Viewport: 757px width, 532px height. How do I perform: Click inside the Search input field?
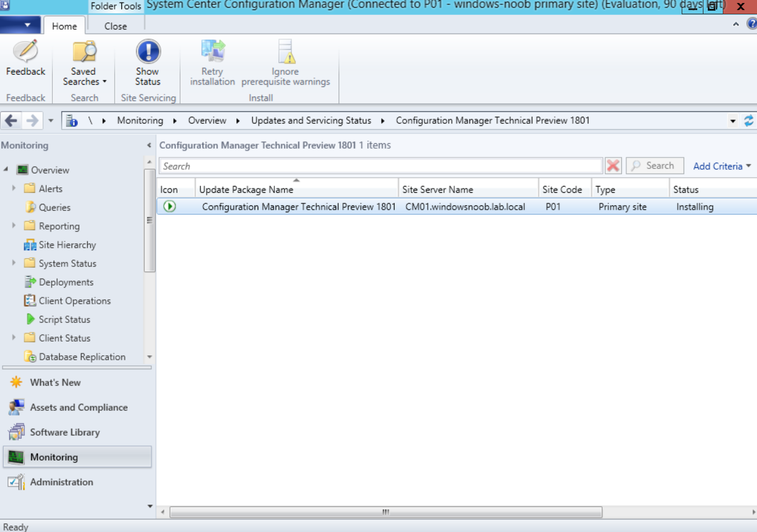tap(380, 166)
